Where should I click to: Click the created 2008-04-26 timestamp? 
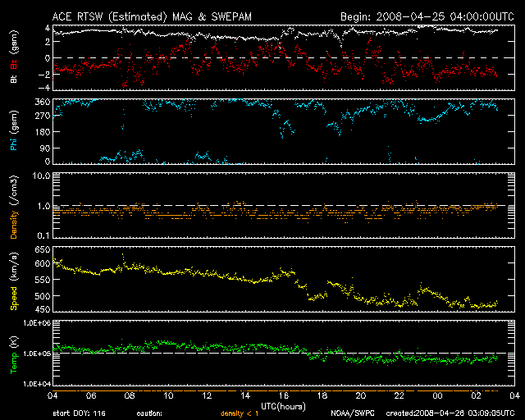click(448, 413)
